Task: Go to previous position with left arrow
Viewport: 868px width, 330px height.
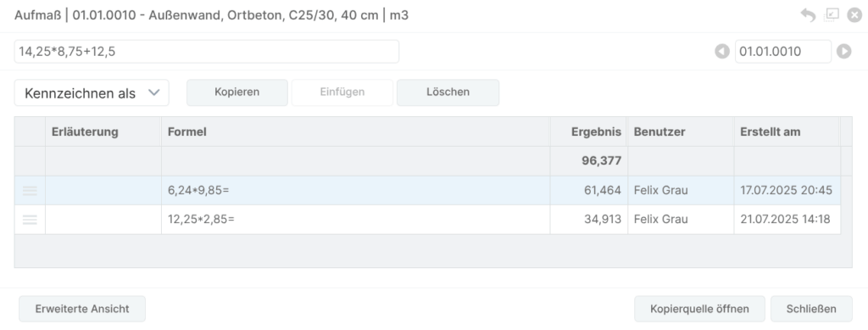Action: pyautogui.click(x=722, y=52)
